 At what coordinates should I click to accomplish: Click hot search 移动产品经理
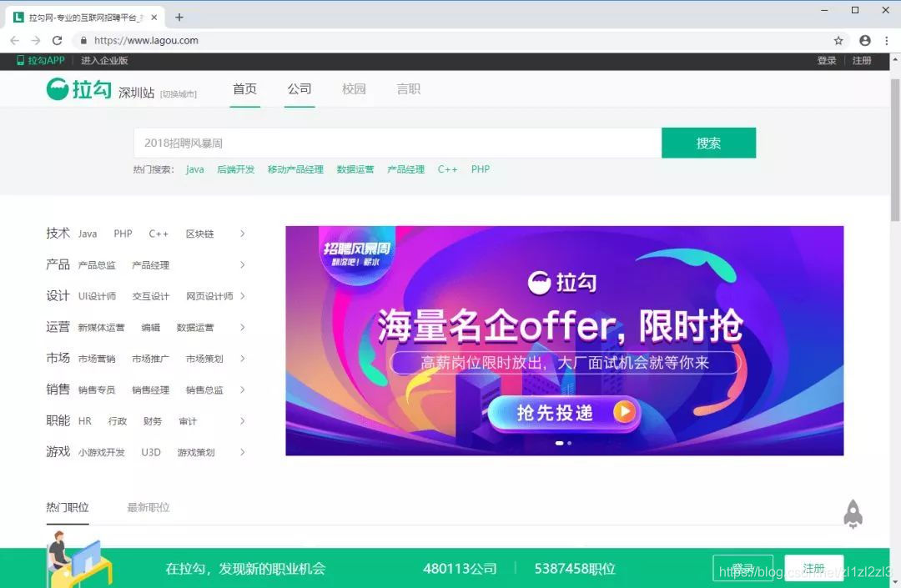point(295,169)
